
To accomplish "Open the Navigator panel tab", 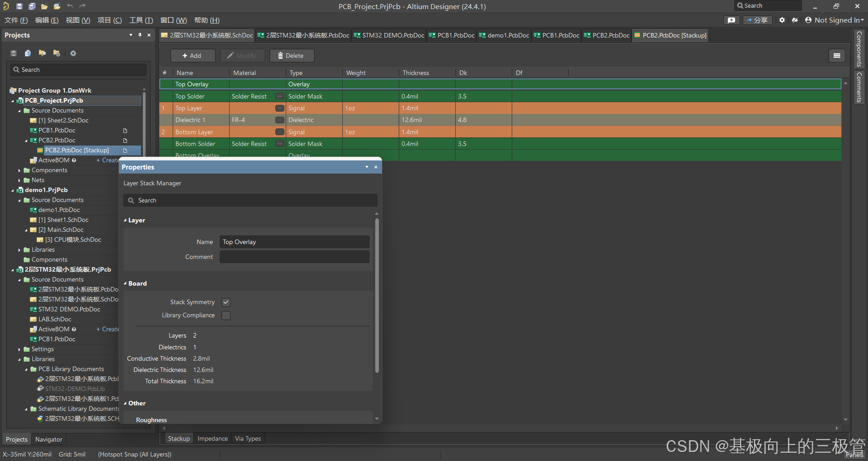I will [49, 439].
